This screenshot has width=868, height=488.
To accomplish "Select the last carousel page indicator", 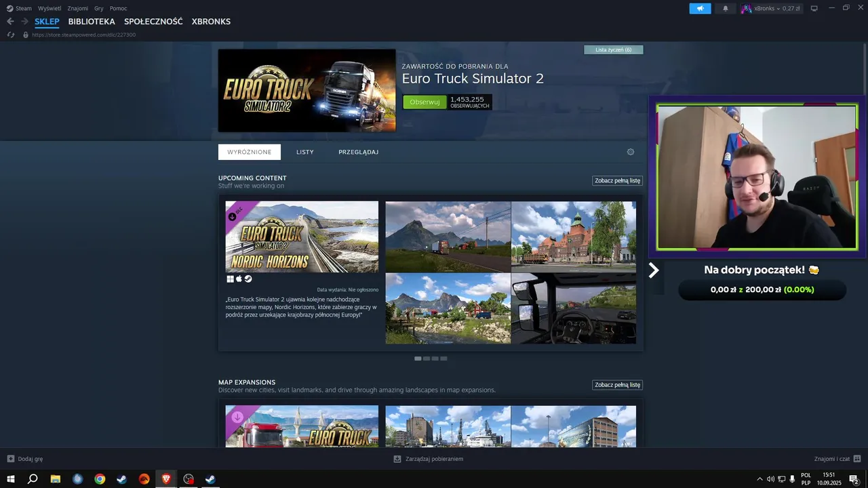I will [443, 359].
